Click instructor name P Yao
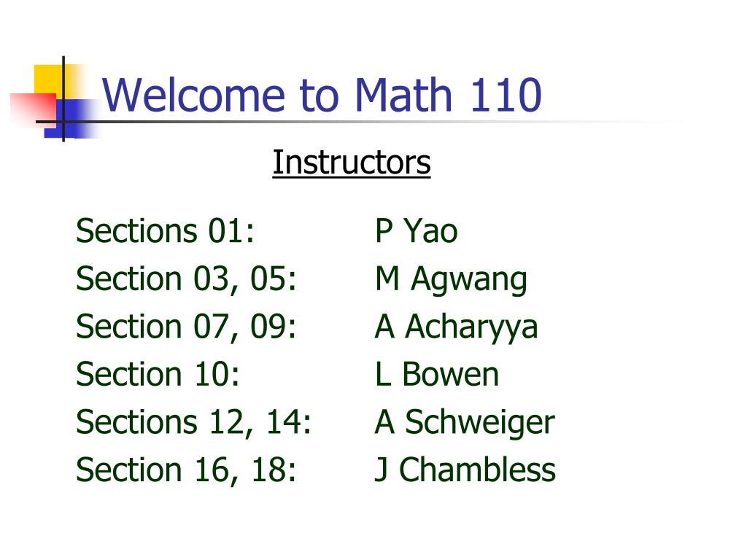747x560 pixels. pos(416,231)
